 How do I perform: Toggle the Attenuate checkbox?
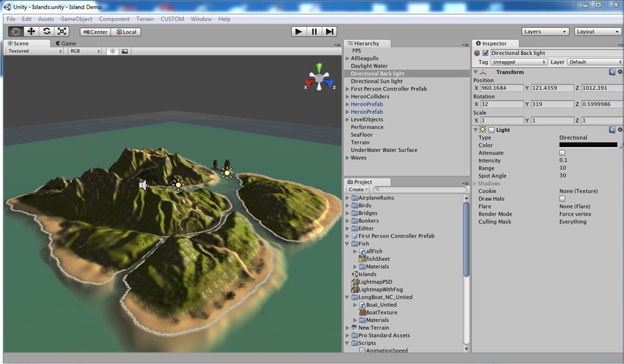point(562,153)
